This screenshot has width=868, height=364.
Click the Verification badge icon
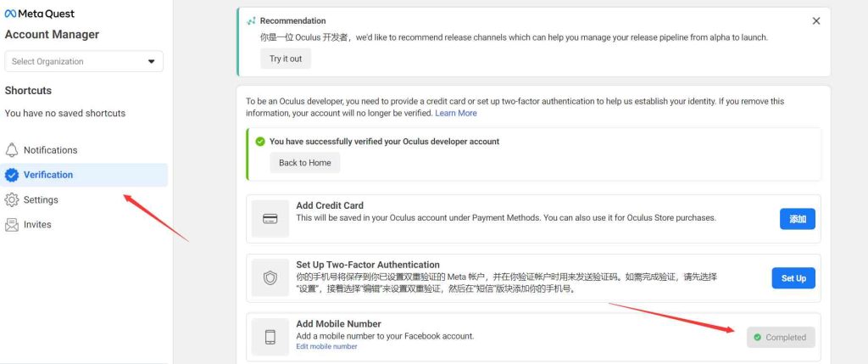click(x=12, y=175)
